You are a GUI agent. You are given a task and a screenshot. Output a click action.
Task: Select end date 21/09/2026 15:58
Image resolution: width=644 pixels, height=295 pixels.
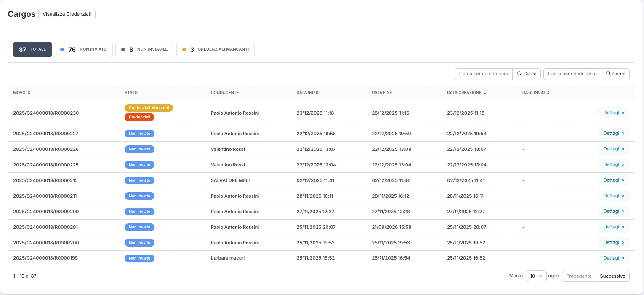(x=391, y=227)
